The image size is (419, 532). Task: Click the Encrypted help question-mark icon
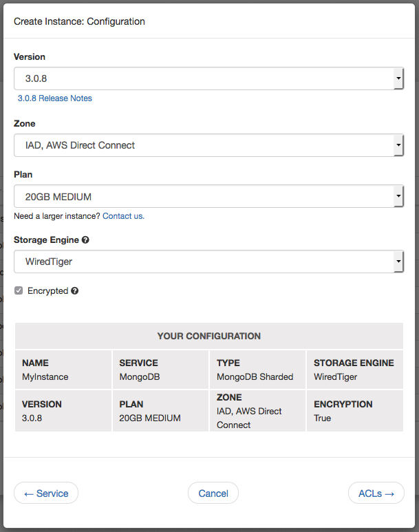click(x=75, y=290)
